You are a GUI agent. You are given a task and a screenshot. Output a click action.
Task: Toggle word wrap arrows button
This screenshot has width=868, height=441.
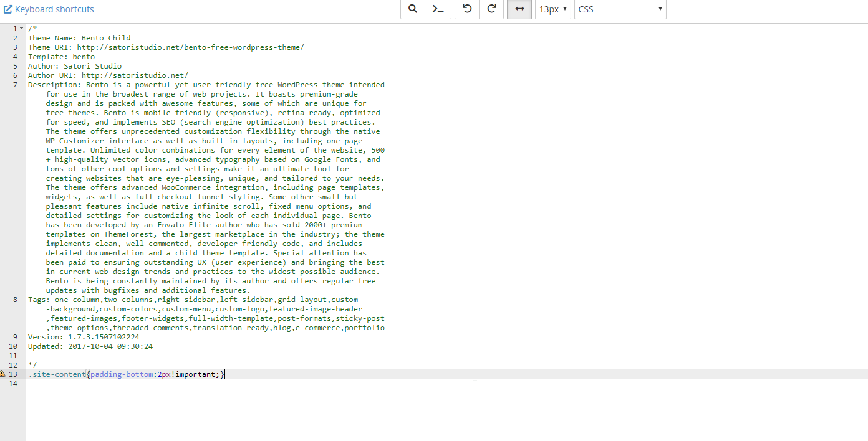click(519, 9)
